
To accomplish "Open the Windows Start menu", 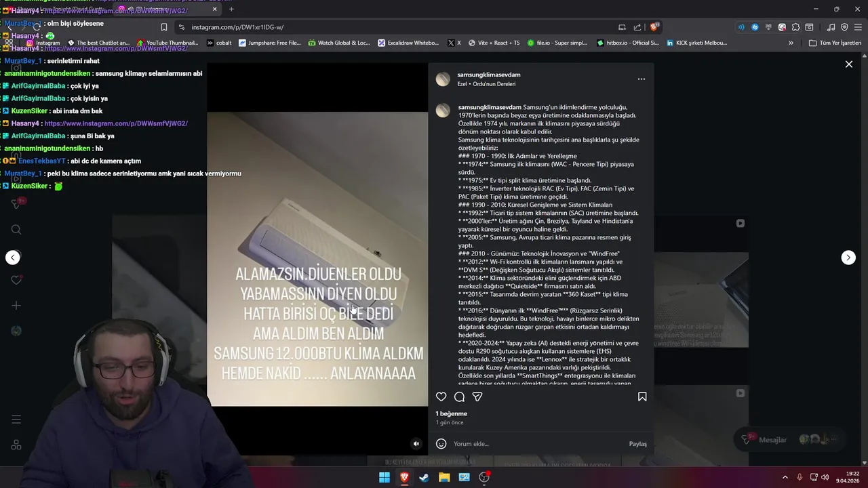I will (x=384, y=477).
